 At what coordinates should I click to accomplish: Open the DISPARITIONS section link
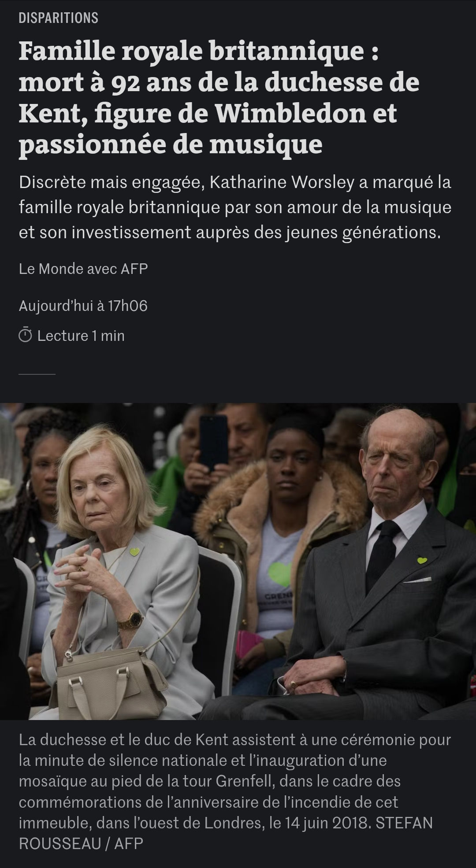(x=58, y=18)
